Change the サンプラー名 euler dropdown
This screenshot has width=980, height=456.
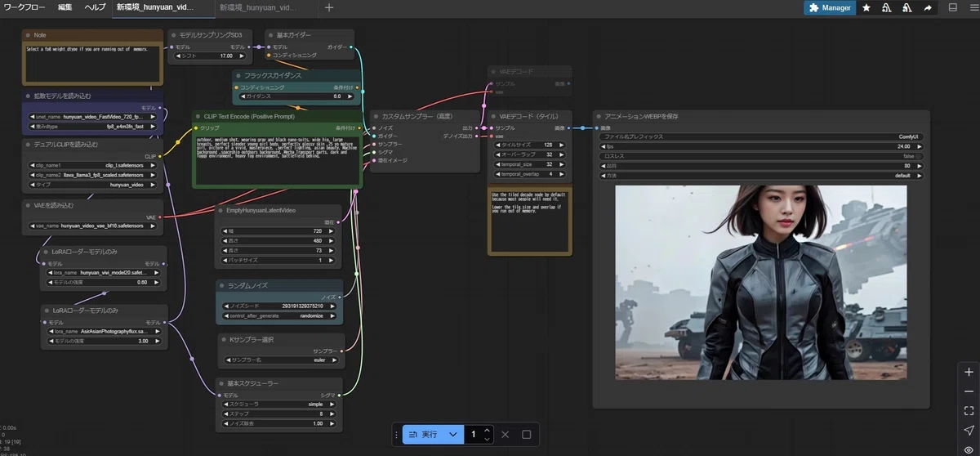tap(280, 360)
